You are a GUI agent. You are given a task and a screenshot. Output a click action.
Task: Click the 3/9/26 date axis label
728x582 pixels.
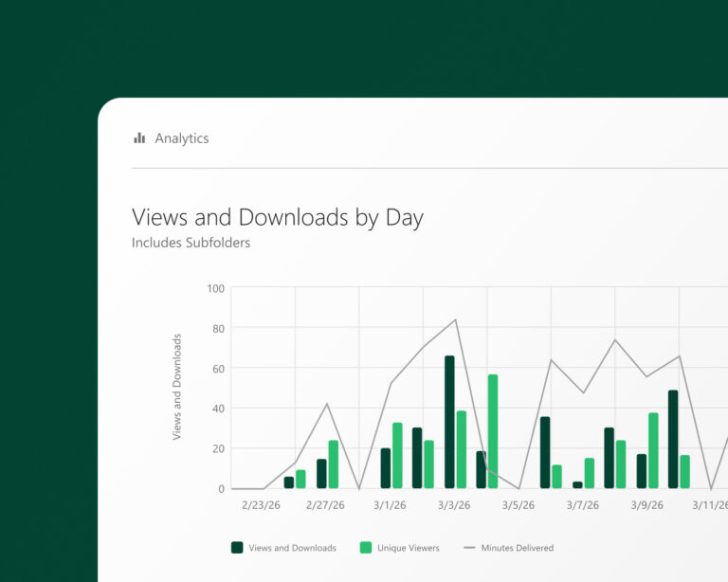tap(646, 505)
